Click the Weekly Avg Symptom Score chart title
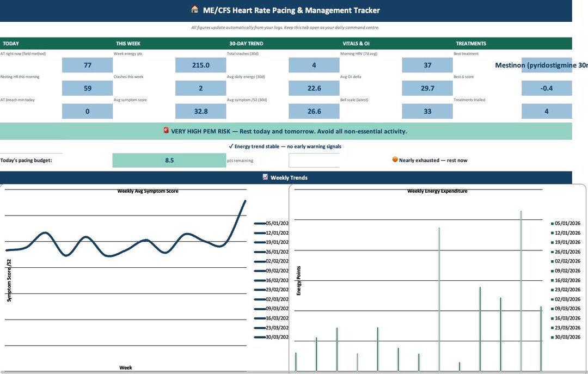The image size is (588, 374). [x=148, y=191]
